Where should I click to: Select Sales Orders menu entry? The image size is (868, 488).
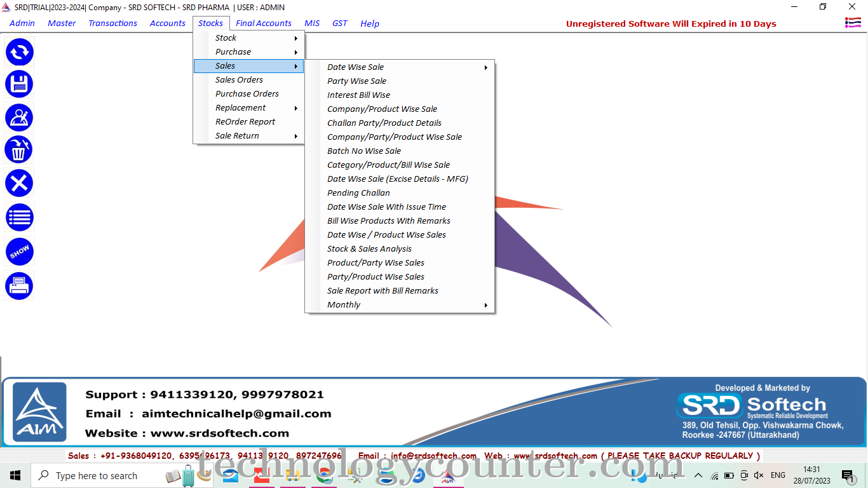249,80
